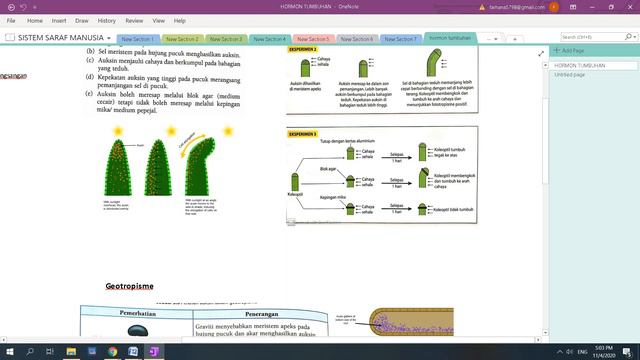Click the Undo icon in title bar

(23, 7)
